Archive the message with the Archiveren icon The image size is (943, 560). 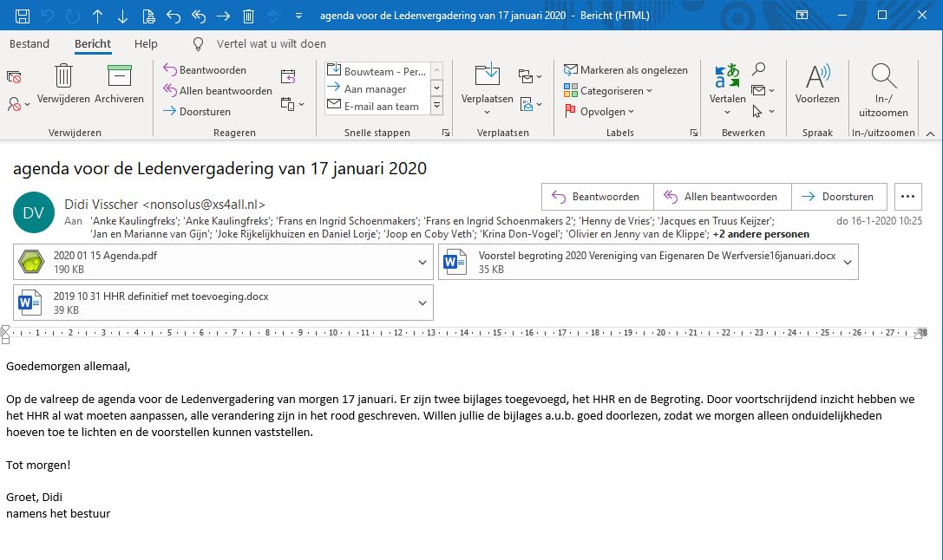119,76
